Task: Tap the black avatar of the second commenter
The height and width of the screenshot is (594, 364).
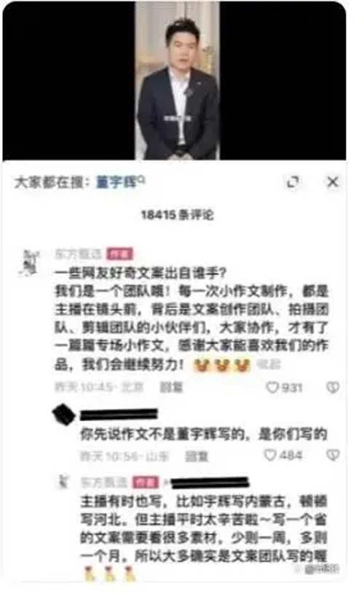Action: 63,415
